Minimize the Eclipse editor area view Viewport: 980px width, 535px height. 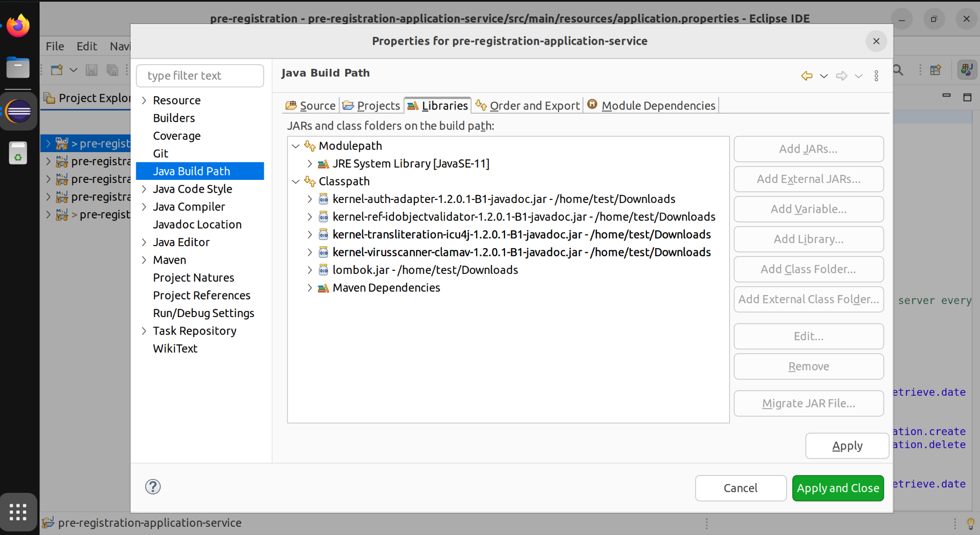tap(947, 96)
